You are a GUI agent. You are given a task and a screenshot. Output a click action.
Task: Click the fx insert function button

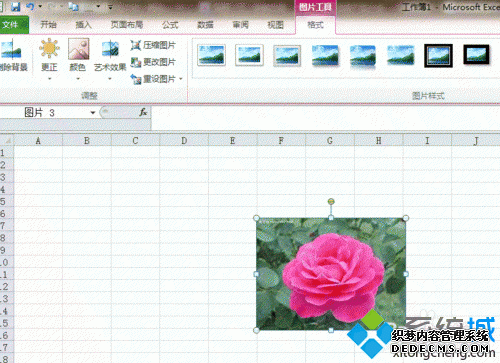click(x=143, y=112)
